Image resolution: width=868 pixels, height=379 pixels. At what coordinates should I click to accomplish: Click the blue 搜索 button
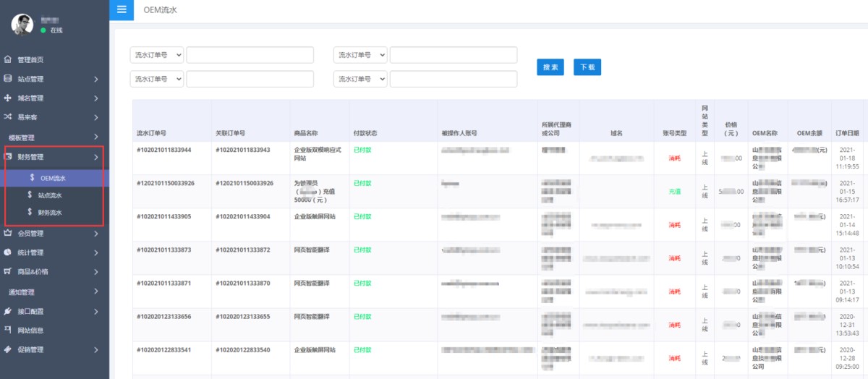[x=550, y=67]
